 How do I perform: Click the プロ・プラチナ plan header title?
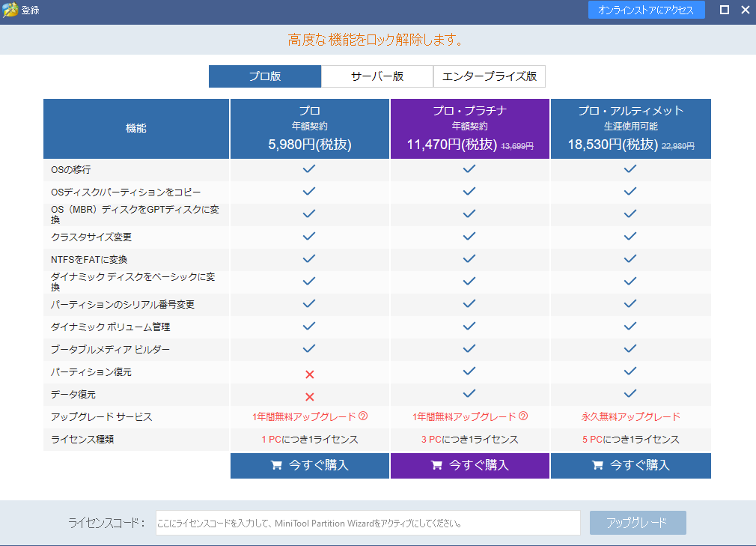(469, 111)
